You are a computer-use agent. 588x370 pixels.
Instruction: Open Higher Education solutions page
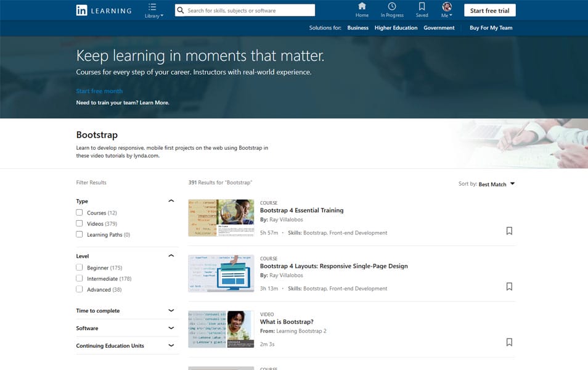(396, 28)
